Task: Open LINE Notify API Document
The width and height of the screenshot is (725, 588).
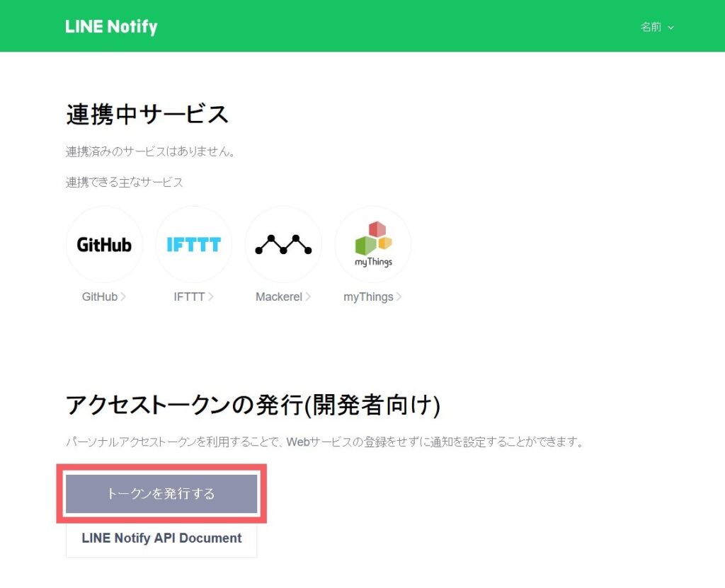Action: [x=161, y=538]
